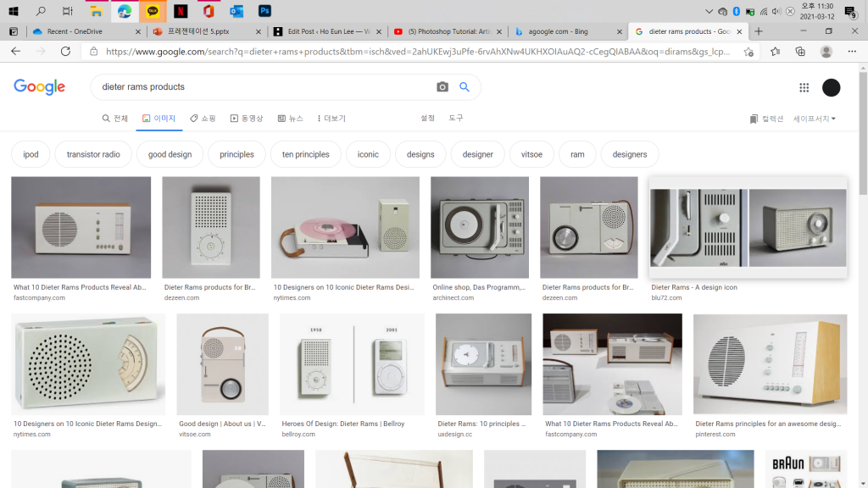Expand the 더보기 more menu
Viewport: 868px width, 488px height.
331,119
